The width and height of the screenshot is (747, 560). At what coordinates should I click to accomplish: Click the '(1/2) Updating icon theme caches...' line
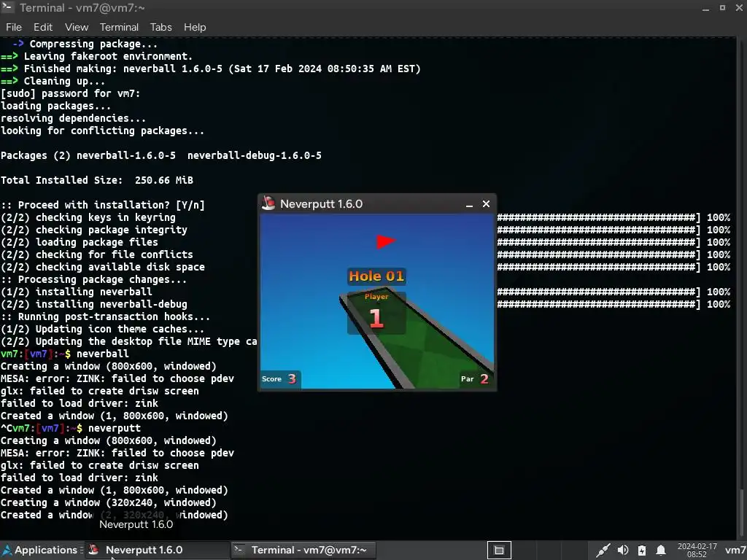tap(102, 329)
